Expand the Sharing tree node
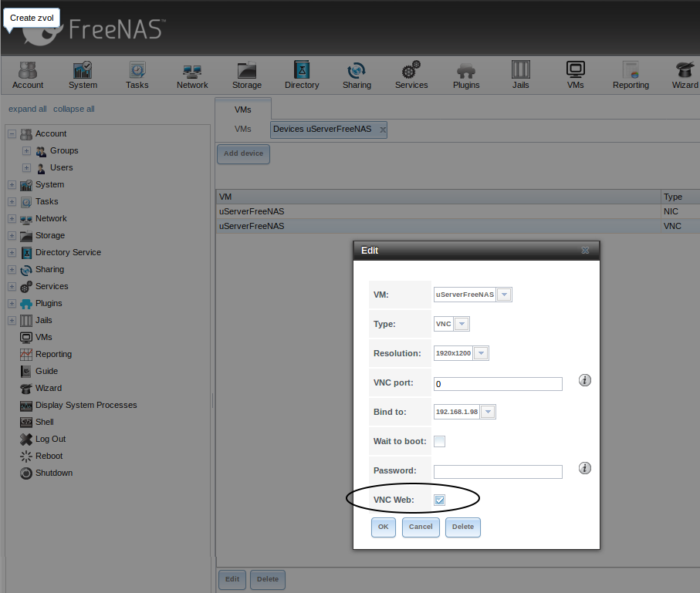Image resolution: width=700 pixels, height=593 pixels. pyautogui.click(x=12, y=269)
